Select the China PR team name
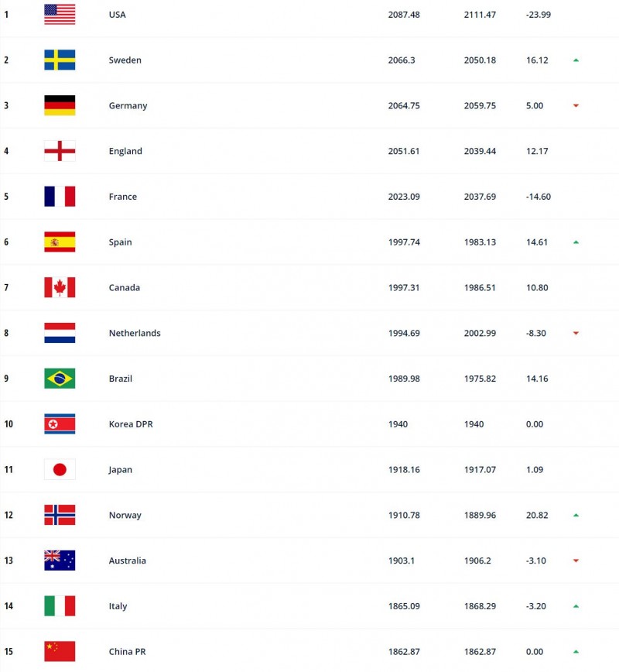 (x=127, y=652)
